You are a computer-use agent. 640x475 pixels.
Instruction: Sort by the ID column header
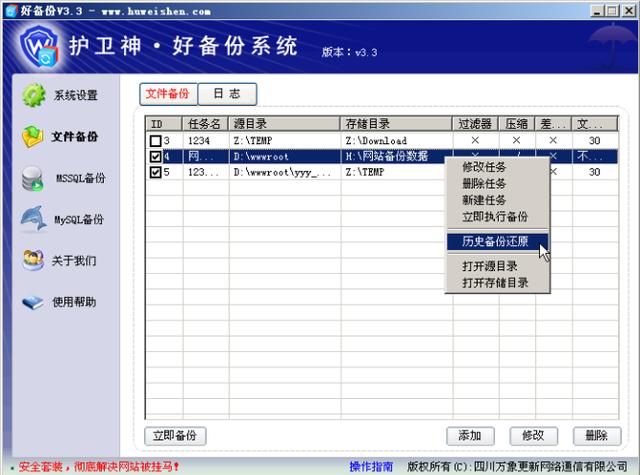[x=164, y=124]
